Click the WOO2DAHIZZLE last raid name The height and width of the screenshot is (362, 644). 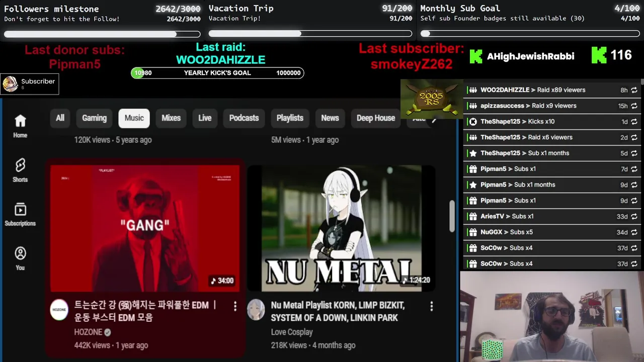[220, 60]
